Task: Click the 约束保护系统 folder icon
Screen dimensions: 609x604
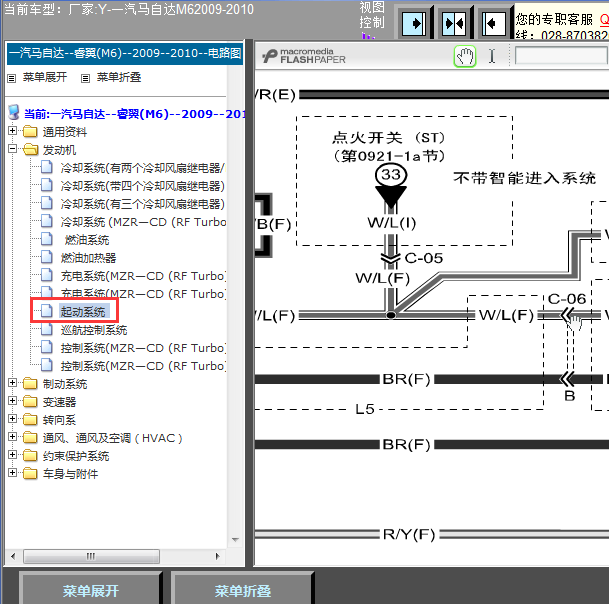Action: (x=30, y=456)
